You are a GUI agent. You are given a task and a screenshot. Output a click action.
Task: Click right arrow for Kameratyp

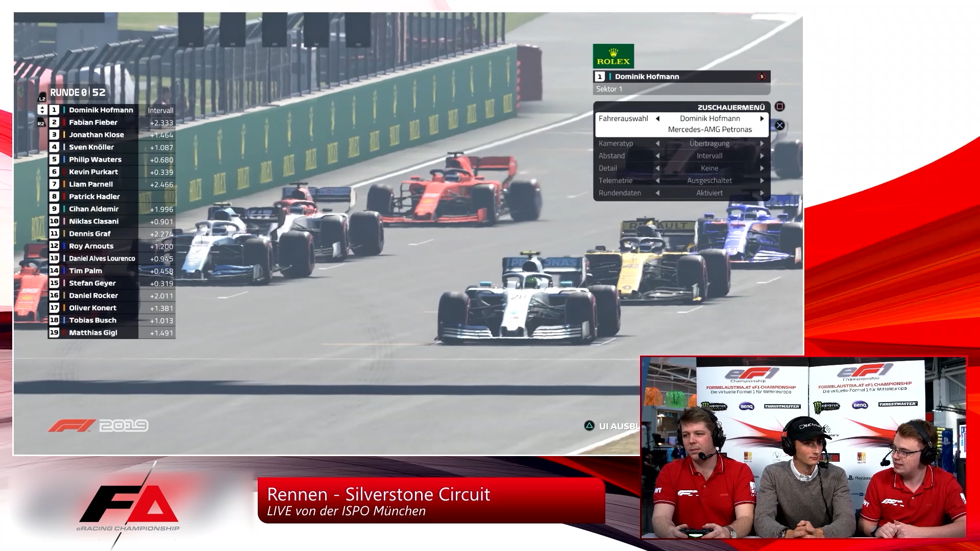(762, 143)
